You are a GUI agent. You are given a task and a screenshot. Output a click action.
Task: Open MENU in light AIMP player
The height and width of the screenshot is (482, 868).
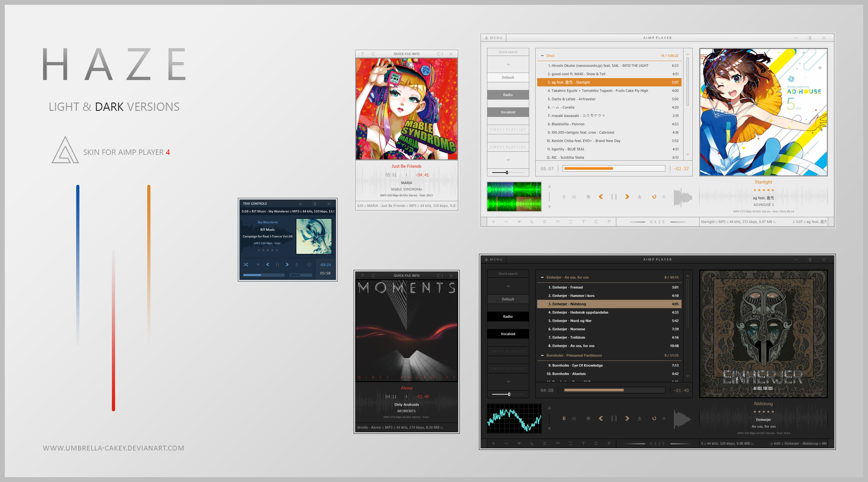pos(494,38)
